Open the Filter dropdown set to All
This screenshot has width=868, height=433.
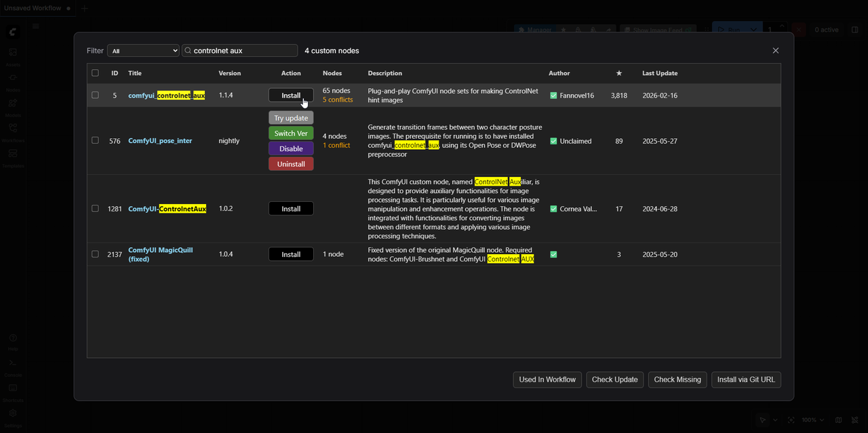[143, 51]
